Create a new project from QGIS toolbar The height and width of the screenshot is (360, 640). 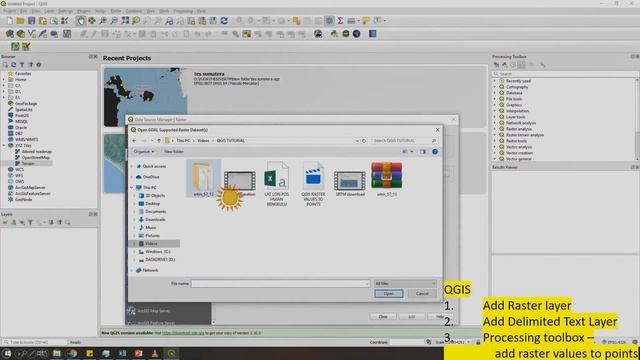(x=9, y=21)
